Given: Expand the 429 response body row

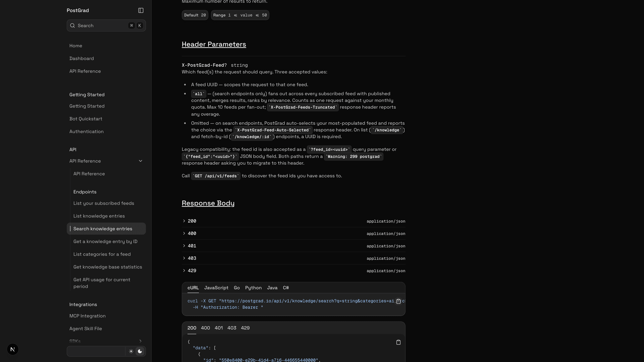Looking at the screenshot, I should coord(293,271).
